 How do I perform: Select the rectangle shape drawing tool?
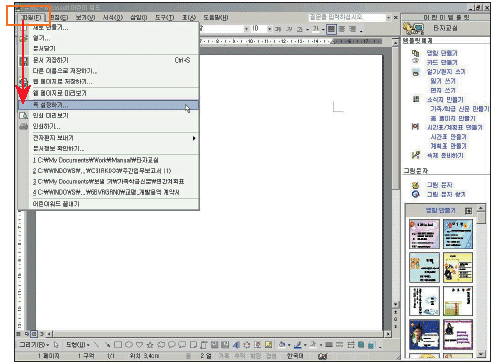point(118,344)
